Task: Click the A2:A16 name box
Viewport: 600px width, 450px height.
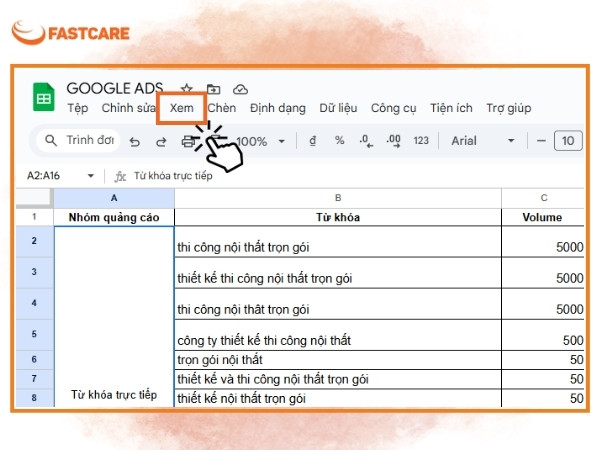Action: 43,176
